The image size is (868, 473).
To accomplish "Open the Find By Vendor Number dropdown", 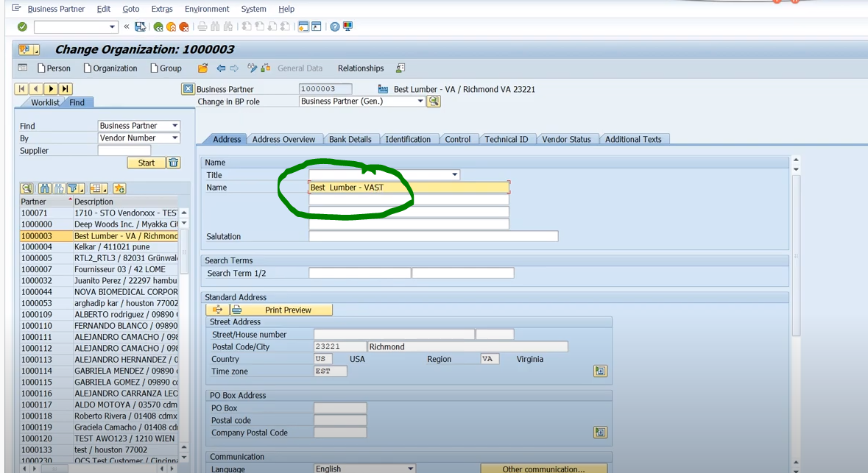I will tap(174, 138).
